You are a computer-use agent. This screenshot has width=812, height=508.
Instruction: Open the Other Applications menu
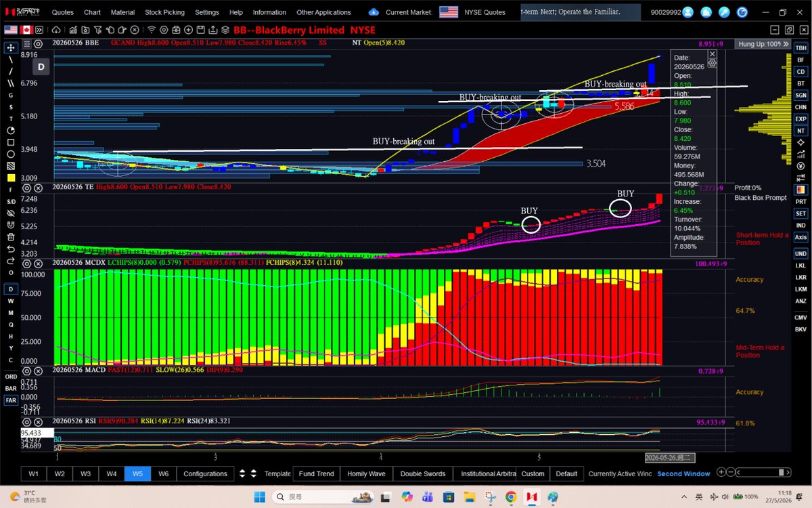[x=323, y=12]
